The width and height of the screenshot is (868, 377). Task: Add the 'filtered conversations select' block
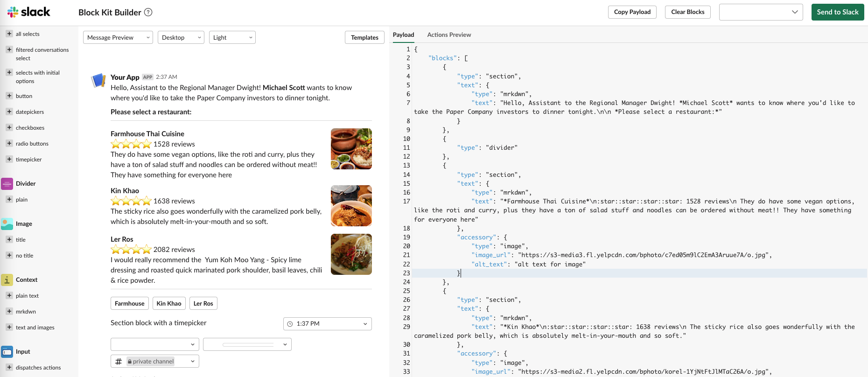pos(9,49)
